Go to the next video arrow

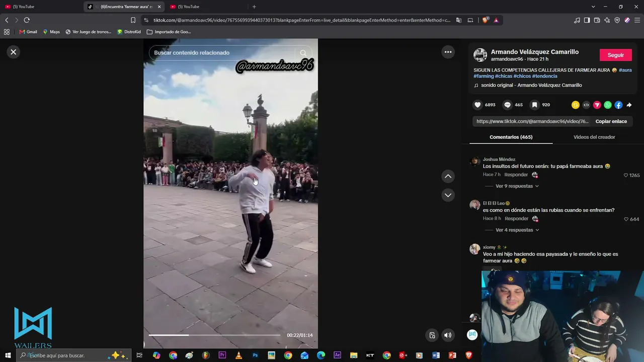[448, 195]
